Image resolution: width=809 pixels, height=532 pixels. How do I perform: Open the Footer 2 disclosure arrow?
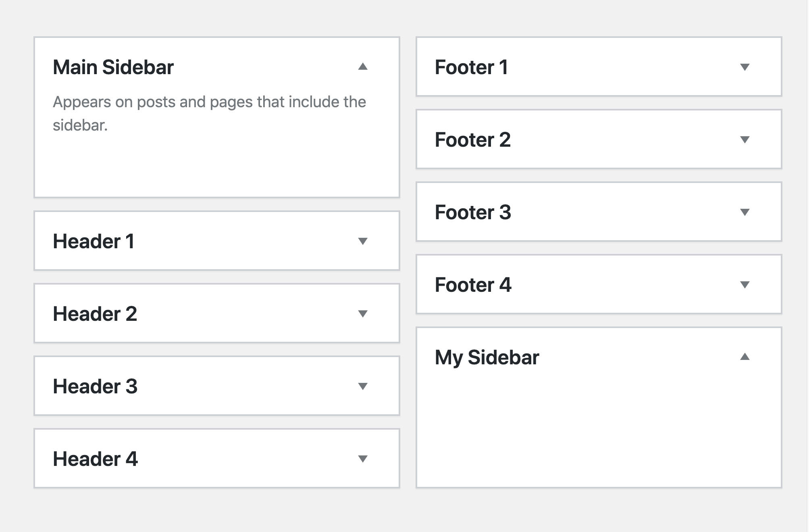[745, 140]
